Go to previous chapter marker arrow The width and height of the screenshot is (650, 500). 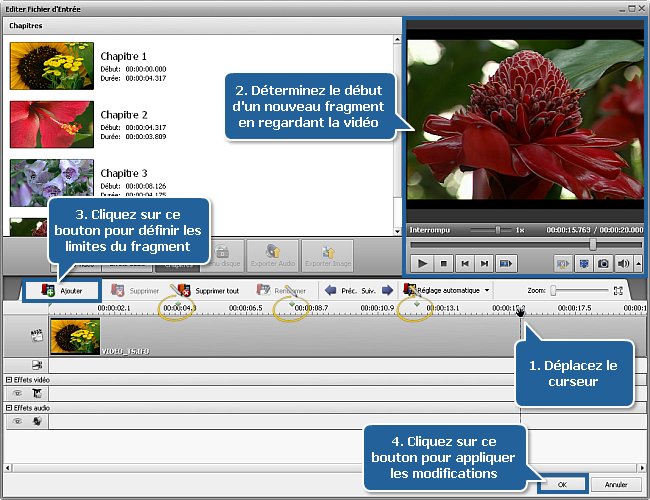[x=330, y=290]
